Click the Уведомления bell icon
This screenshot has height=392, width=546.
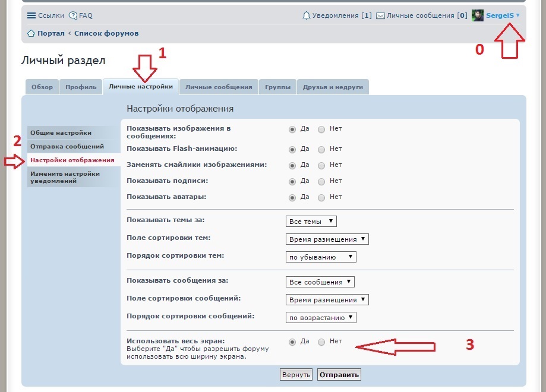pyautogui.click(x=307, y=15)
